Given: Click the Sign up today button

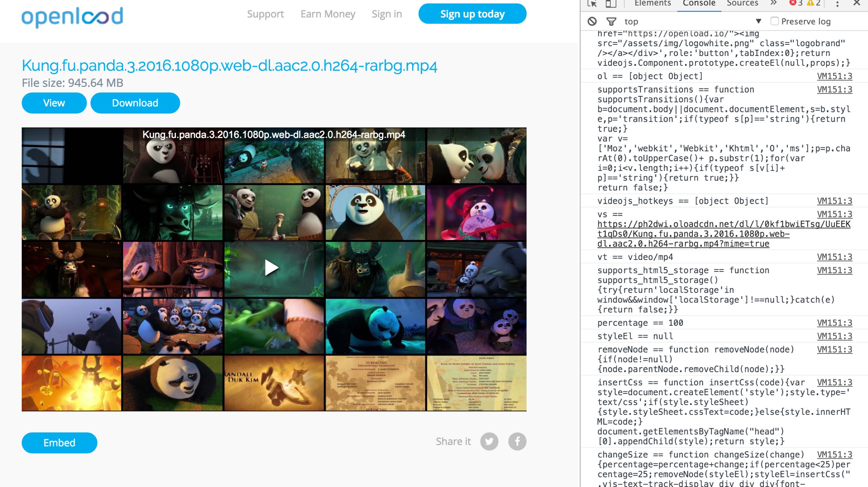Looking at the screenshot, I should click(x=472, y=14).
